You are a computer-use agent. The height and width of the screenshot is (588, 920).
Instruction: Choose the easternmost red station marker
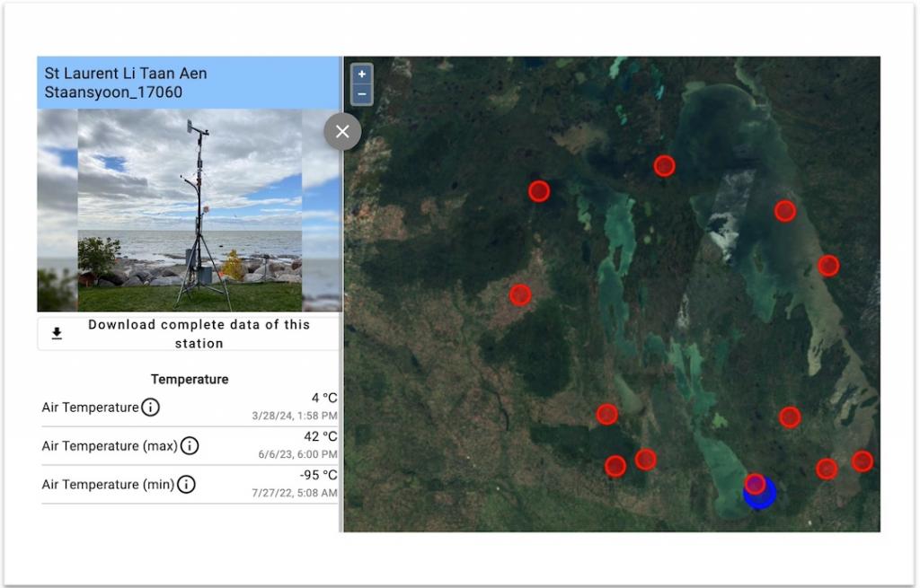point(862,461)
